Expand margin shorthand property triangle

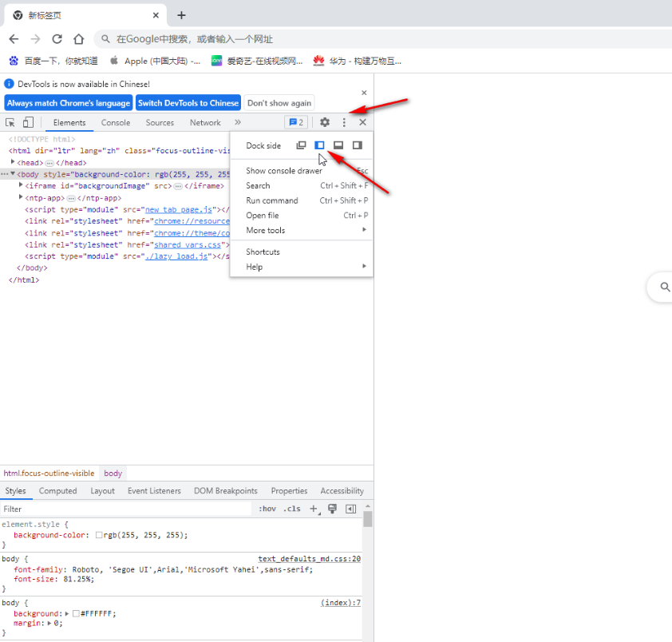point(49,623)
